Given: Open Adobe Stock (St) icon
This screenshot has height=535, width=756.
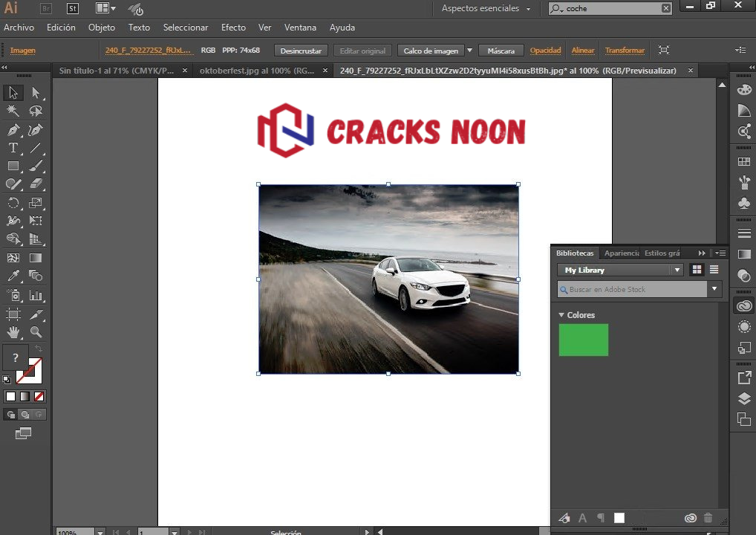Looking at the screenshot, I should [x=72, y=8].
